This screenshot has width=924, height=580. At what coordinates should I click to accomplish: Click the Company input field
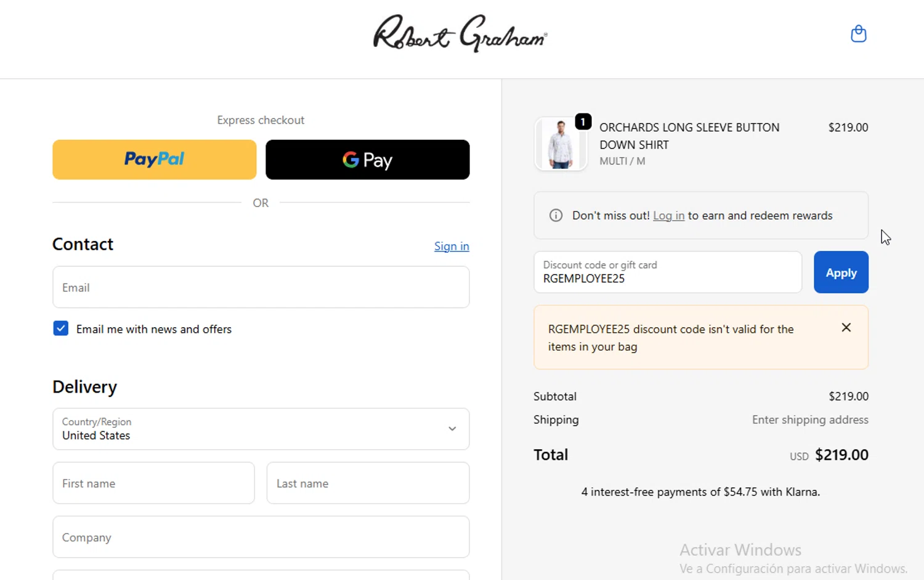261,537
